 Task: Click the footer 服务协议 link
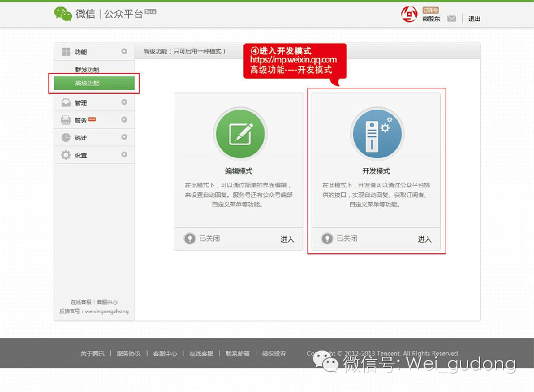pyautogui.click(x=129, y=353)
